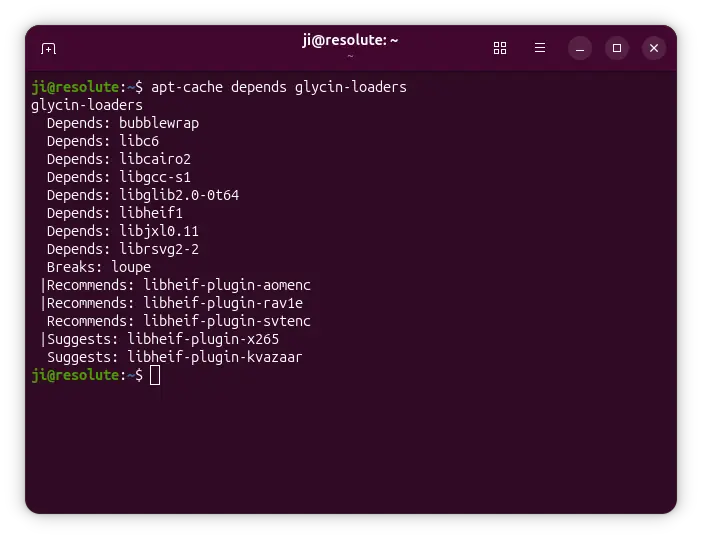Viewport: 702px width, 539px height.
Task: Click the Recommends: libheif-plugin-svtenc line
Action: [x=179, y=321]
